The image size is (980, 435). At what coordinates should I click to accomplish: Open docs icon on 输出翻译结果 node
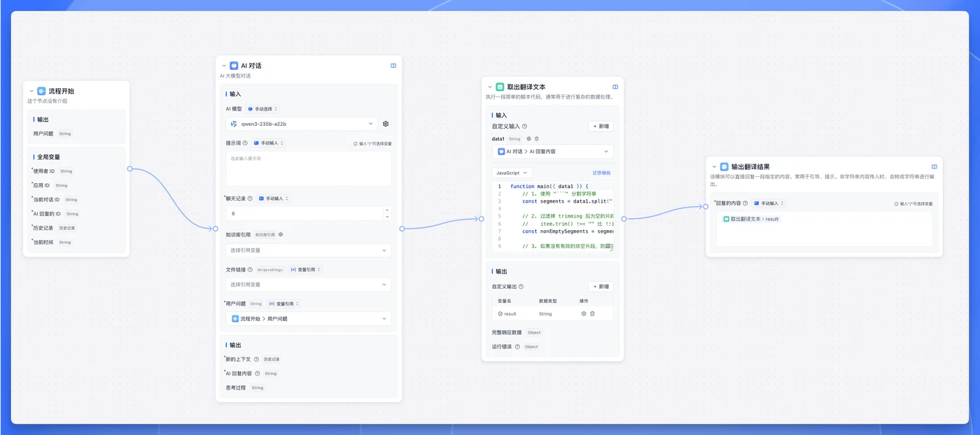[x=934, y=167]
